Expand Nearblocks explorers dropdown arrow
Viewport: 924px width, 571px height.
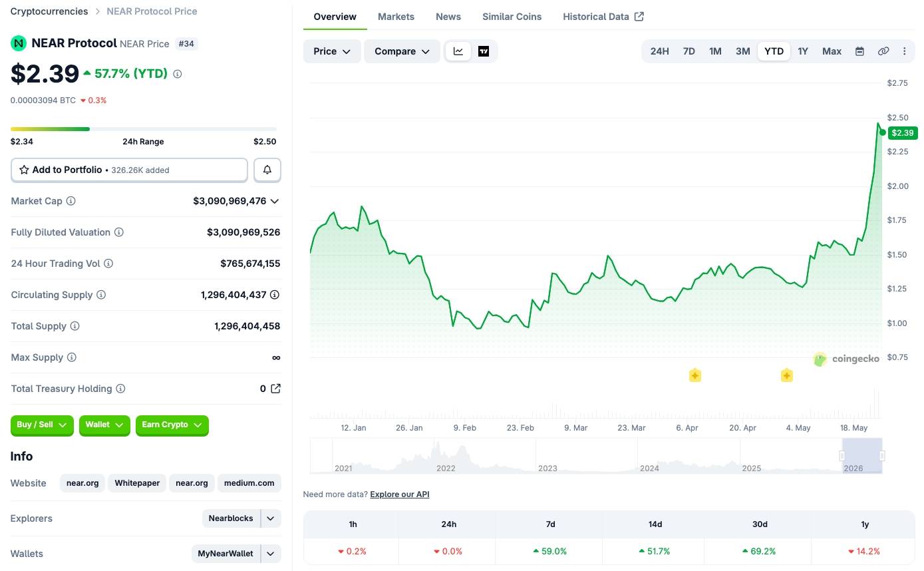coord(271,518)
